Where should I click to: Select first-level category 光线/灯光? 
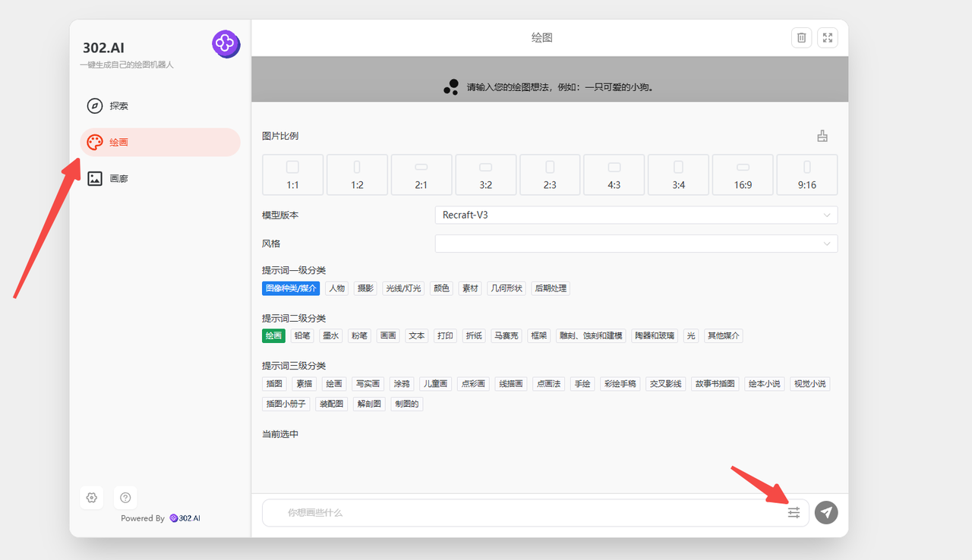(x=402, y=288)
